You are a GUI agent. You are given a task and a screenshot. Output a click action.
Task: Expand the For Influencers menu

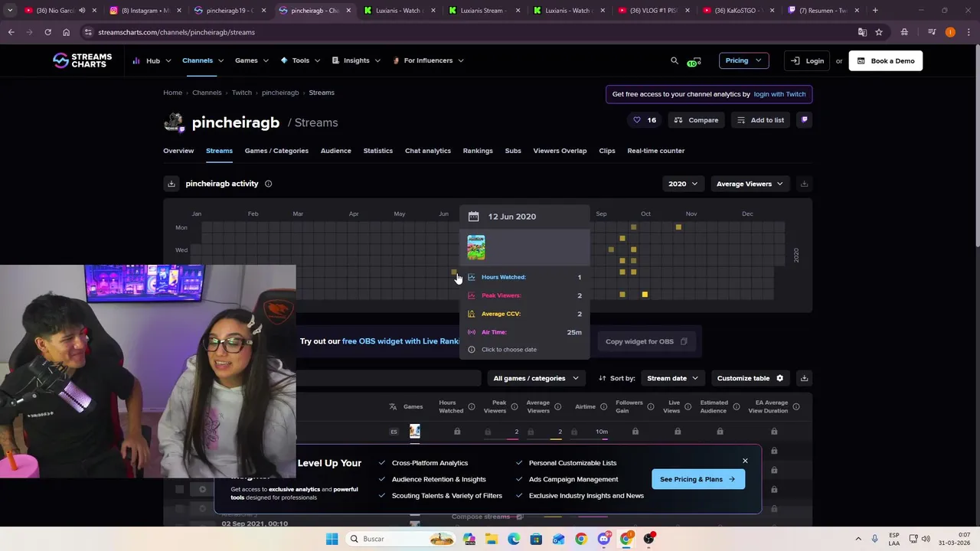[428, 60]
